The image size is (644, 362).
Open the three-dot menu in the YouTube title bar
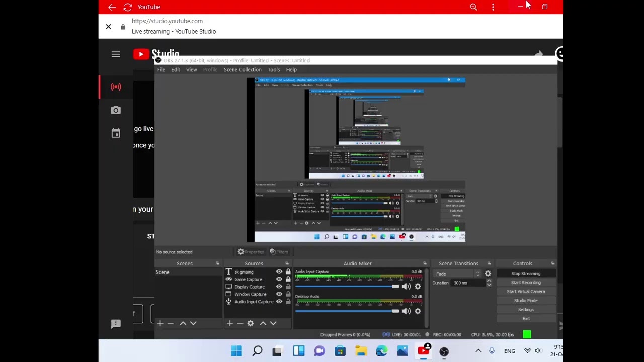[493, 7]
